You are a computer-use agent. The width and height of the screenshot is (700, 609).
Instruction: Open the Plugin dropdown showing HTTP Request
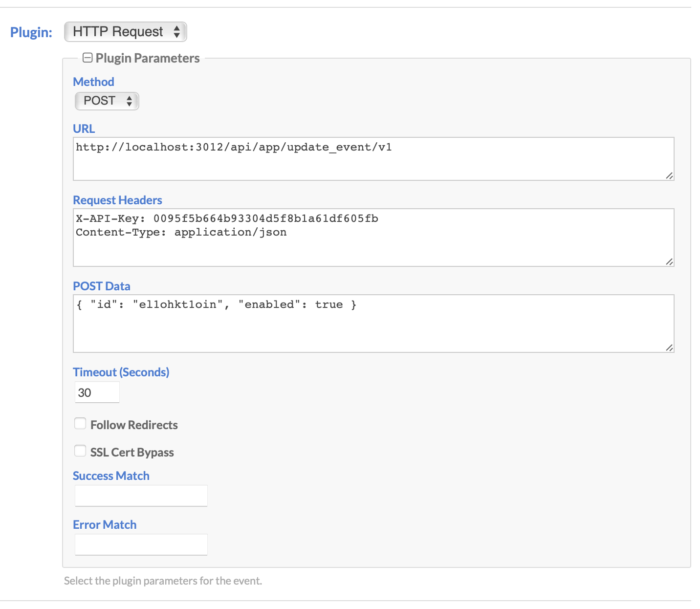tap(126, 32)
